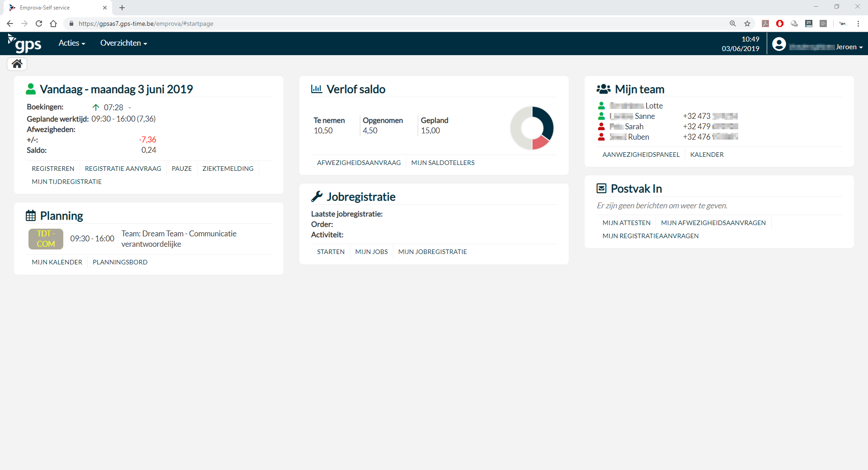
Task: Click the Planning calendar icon
Action: pos(31,216)
